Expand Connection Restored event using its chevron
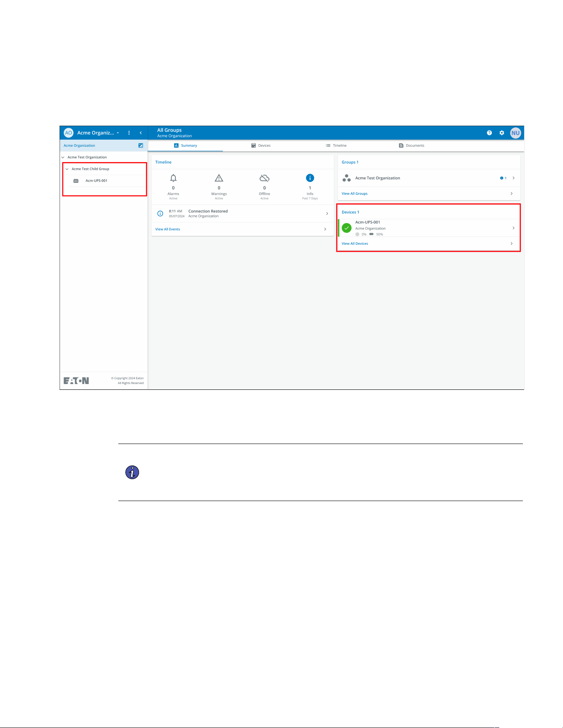563x728 pixels. pos(327,213)
